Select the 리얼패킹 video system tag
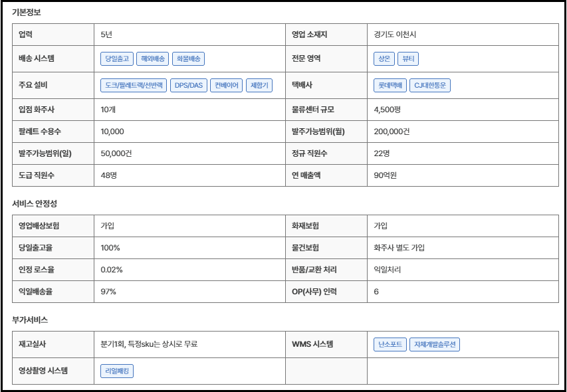The image size is (567, 392). (x=117, y=371)
